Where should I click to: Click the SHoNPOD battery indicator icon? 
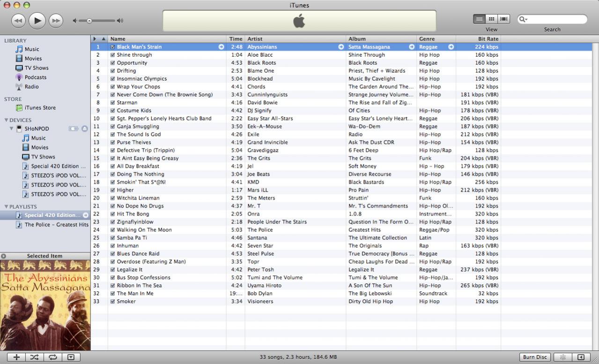[x=74, y=128]
